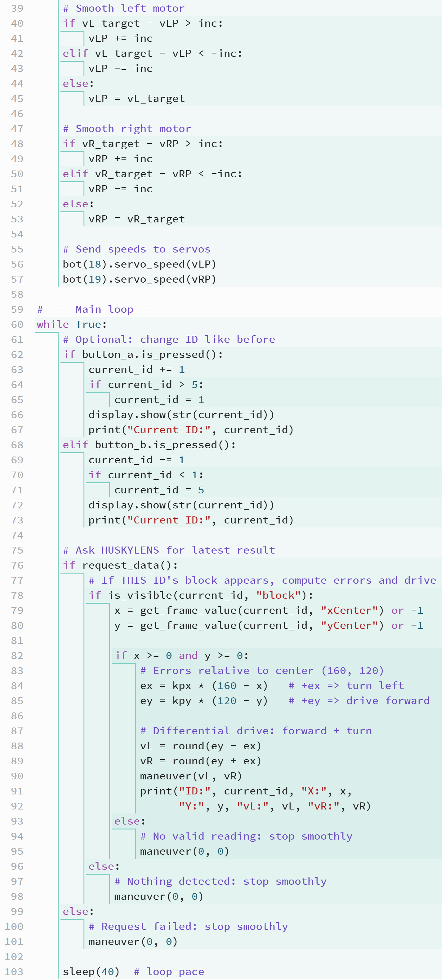442x980 pixels.
Task: Click line number 103 in the gutter
Action: pyautogui.click(x=14, y=972)
